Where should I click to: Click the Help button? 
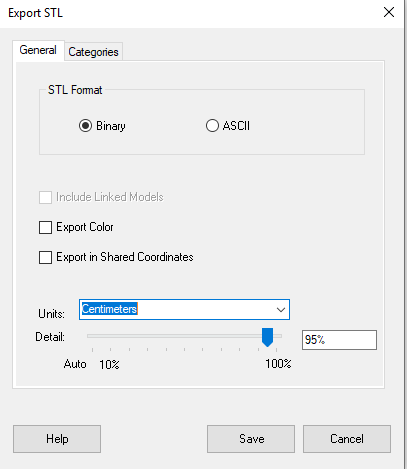(x=57, y=439)
